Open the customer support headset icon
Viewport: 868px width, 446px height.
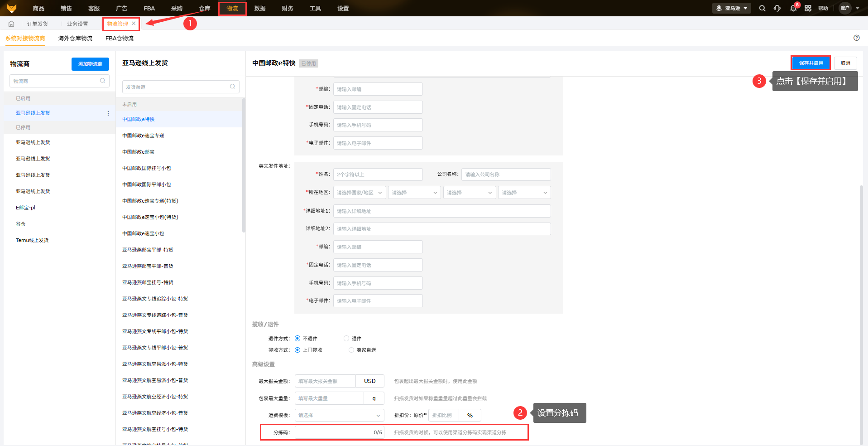point(777,8)
